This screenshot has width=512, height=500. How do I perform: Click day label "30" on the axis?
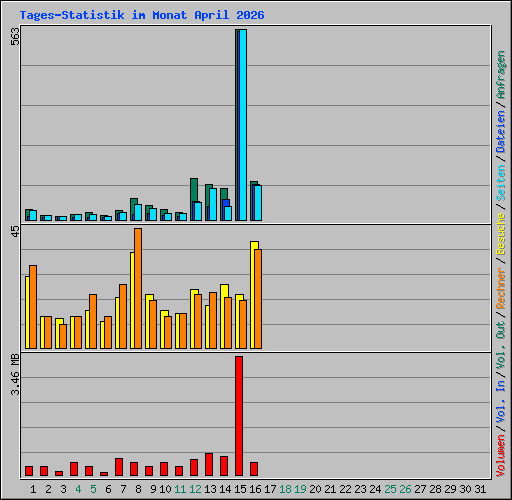pos(465,489)
